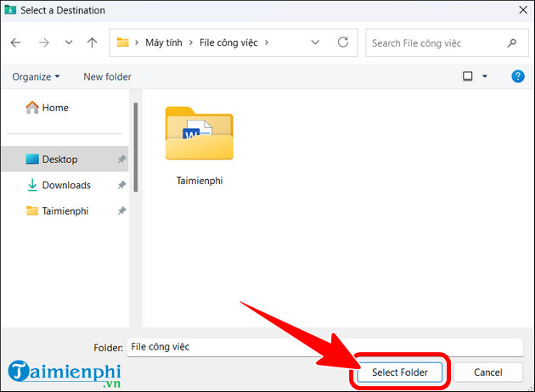Select the Taimienphi folder thumbnail
This screenshot has height=392, width=535.
(200, 133)
